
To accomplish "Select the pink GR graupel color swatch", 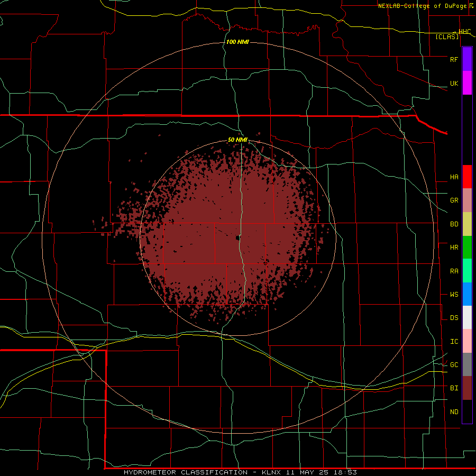I will click(x=467, y=200).
